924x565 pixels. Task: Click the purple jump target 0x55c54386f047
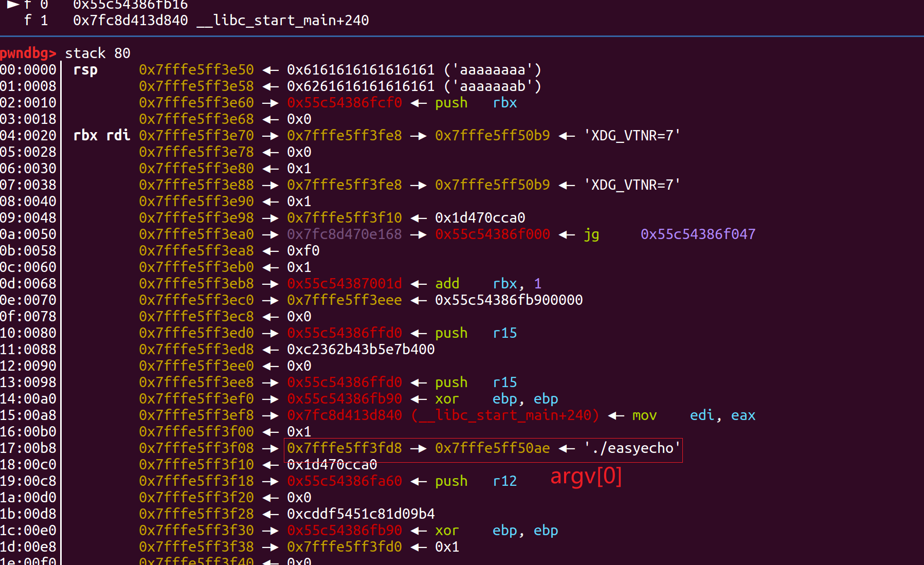[x=697, y=234]
